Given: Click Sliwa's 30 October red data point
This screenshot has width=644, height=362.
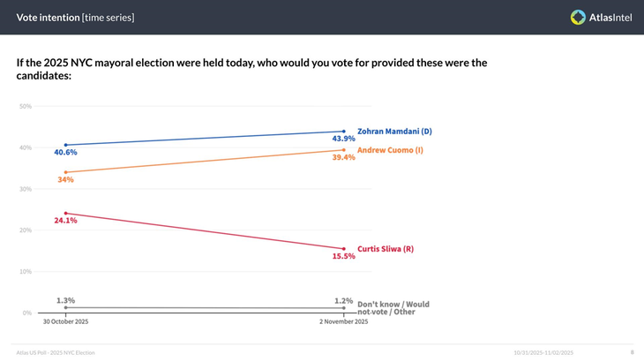Looking at the screenshot, I should coord(66,213).
